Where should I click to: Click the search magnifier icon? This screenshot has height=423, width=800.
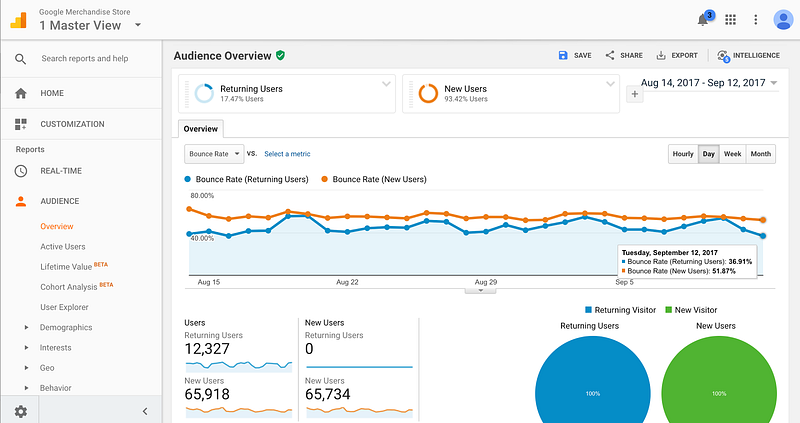coord(20,59)
